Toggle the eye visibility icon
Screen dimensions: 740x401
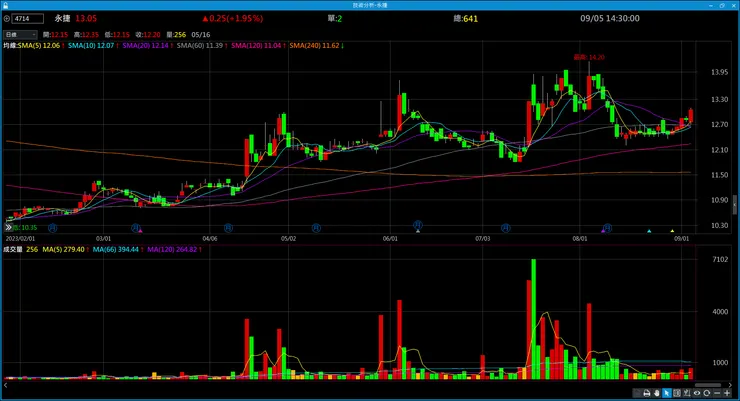click(697, 393)
